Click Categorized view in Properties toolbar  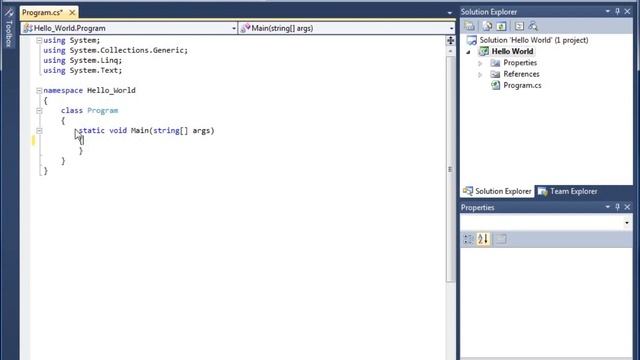[469, 239]
